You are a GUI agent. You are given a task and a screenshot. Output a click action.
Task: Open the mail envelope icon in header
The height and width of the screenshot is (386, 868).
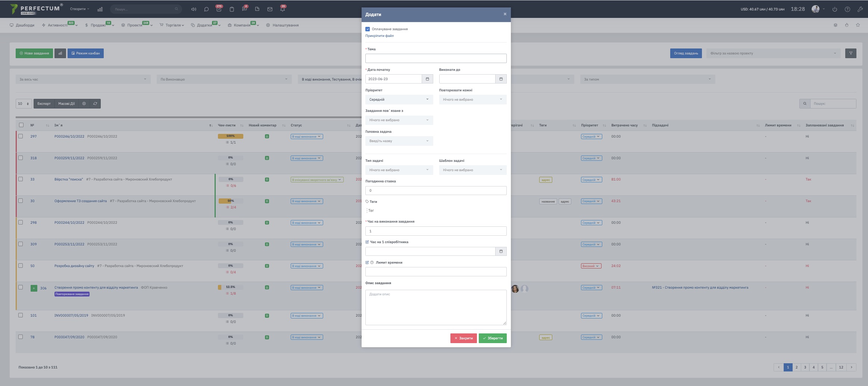click(x=270, y=9)
